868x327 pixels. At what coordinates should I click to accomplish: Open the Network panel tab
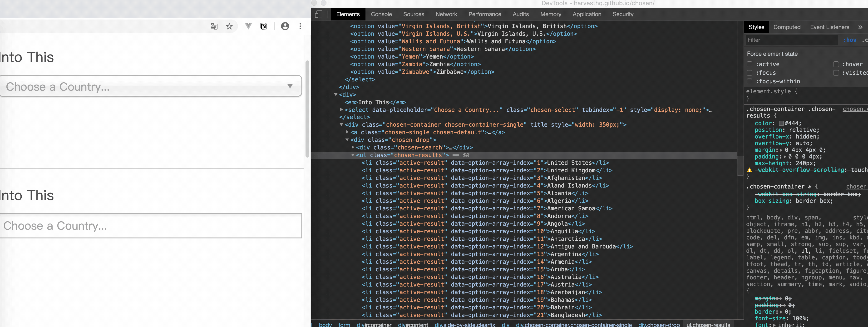click(x=446, y=14)
